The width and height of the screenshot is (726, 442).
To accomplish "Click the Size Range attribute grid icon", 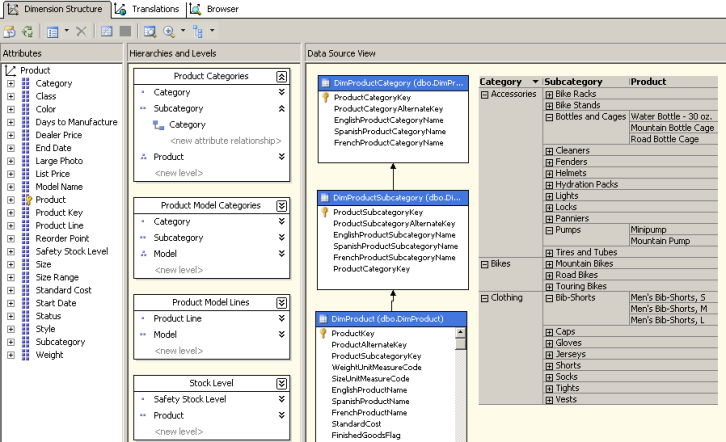I will (x=25, y=277).
